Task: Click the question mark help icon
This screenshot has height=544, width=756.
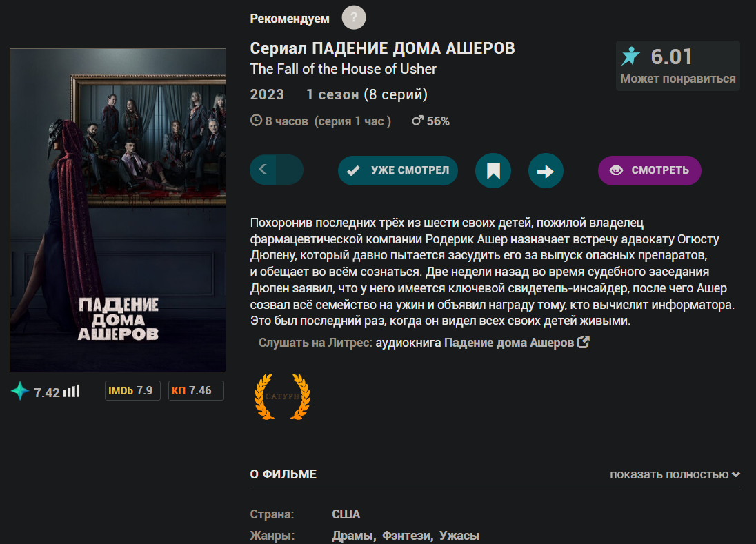Action: click(x=354, y=18)
